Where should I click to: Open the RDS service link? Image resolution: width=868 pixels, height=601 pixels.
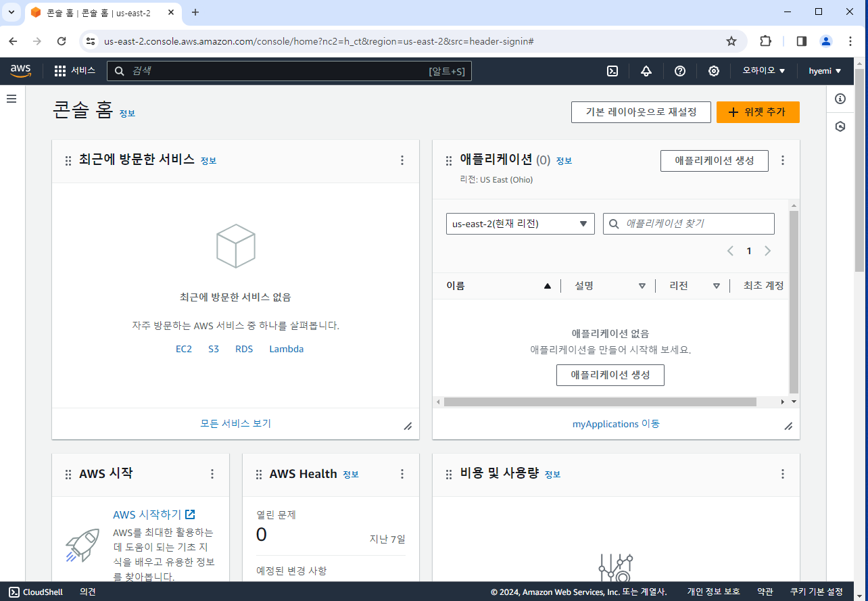244,349
